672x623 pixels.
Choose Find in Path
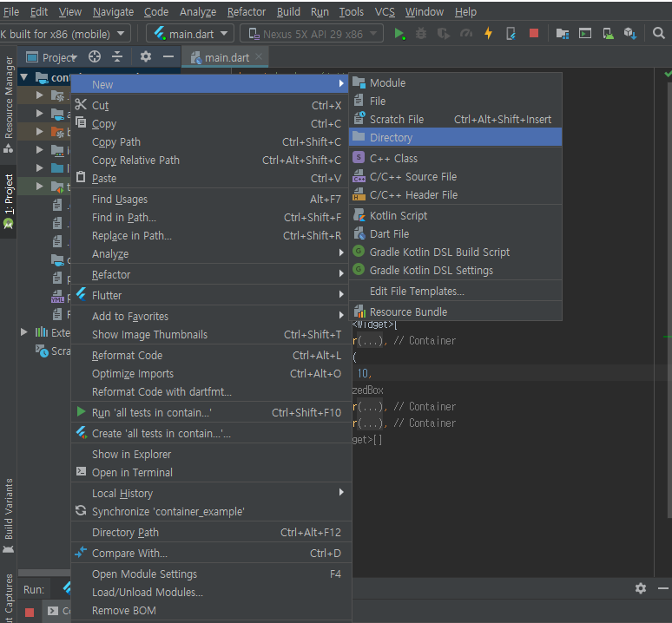[x=211, y=217]
